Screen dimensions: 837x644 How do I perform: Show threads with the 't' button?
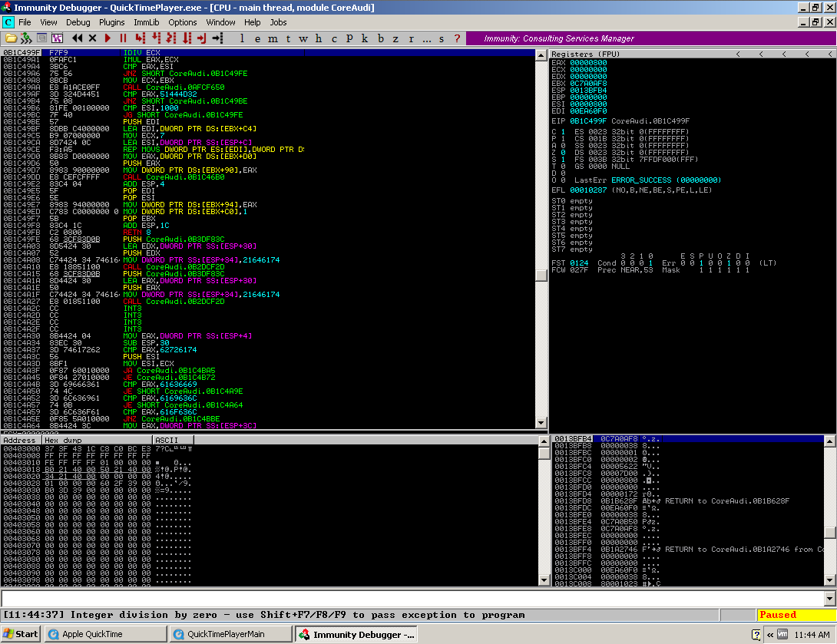(288, 38)
